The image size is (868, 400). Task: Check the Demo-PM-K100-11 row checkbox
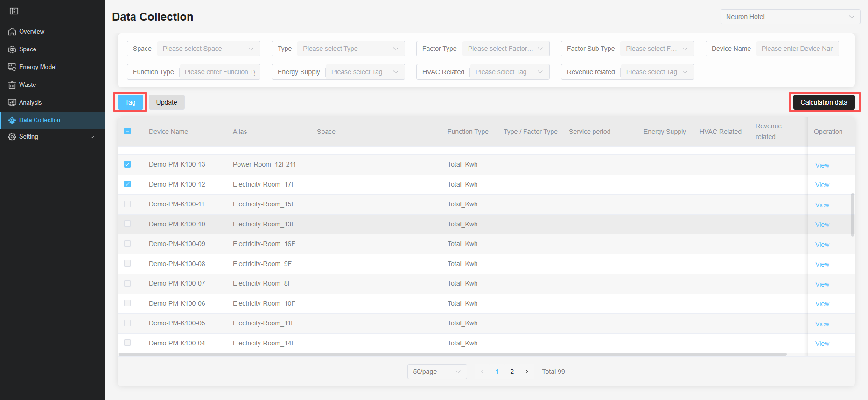[x=127, y=204]
